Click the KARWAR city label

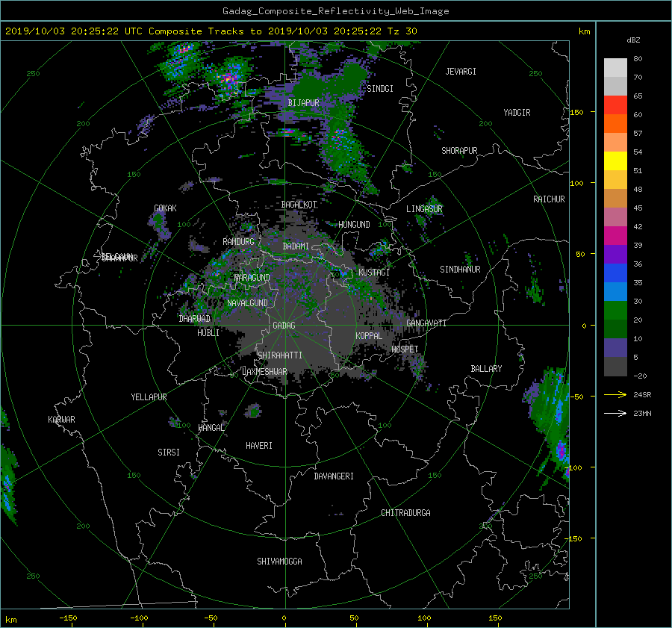pos(61,419)
